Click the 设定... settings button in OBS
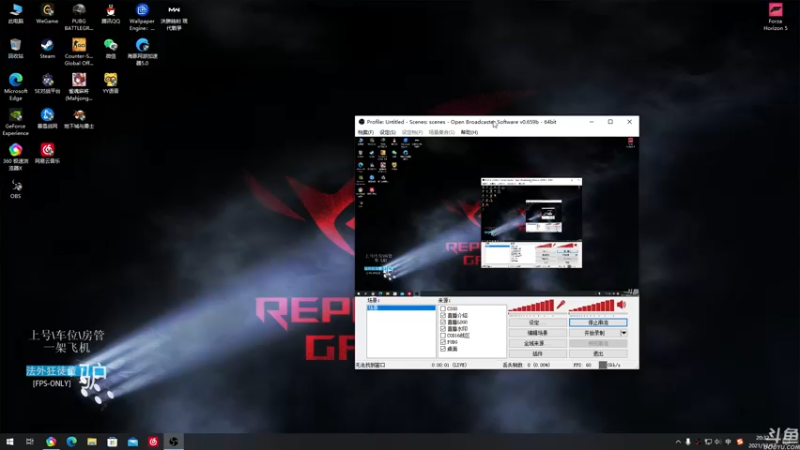Image resolution: width=800 pixels, height=450 pixels. [x=537, y=322]
